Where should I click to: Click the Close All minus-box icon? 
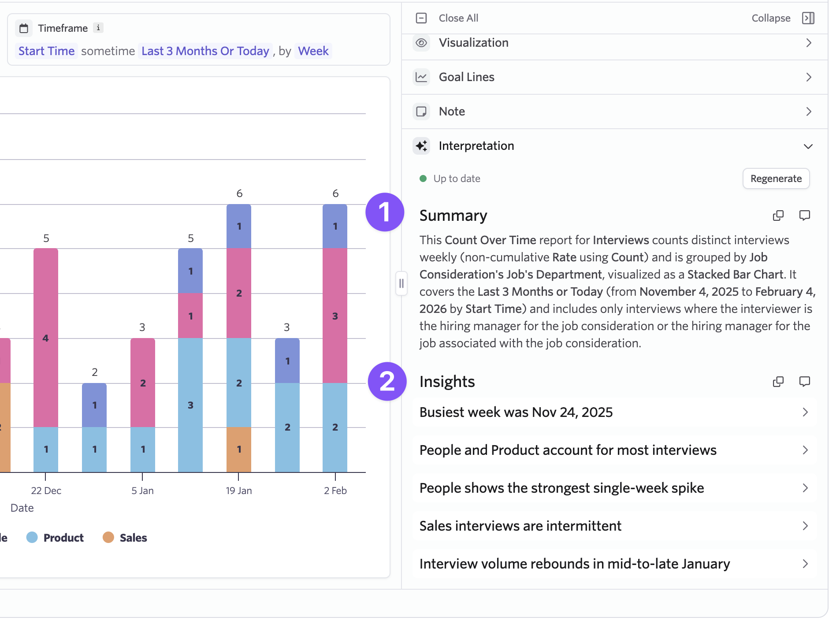421,18
